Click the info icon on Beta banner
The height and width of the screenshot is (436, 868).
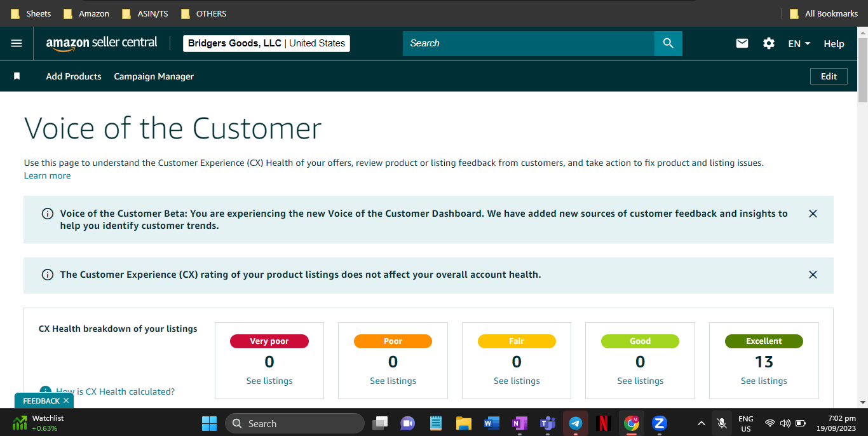click(47, 214)
